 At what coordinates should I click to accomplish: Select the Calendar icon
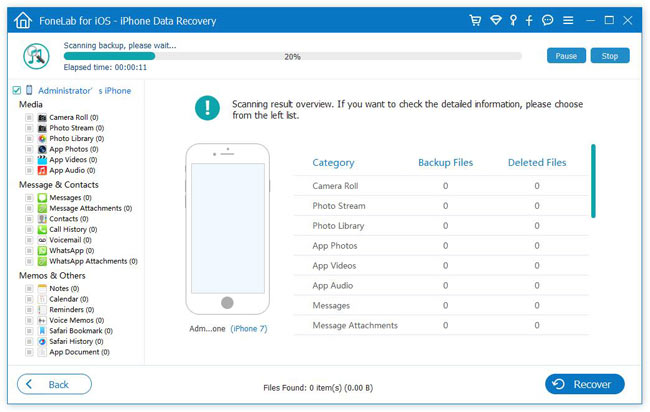42,299
